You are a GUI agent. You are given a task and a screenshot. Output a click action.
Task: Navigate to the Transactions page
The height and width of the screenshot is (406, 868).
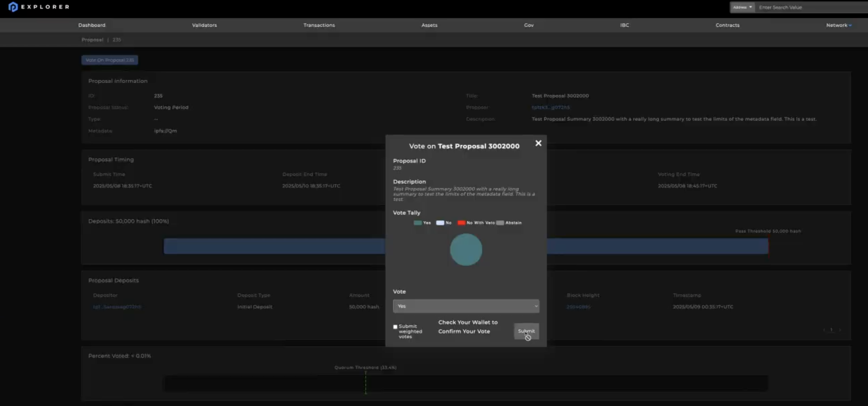point(319,25)
